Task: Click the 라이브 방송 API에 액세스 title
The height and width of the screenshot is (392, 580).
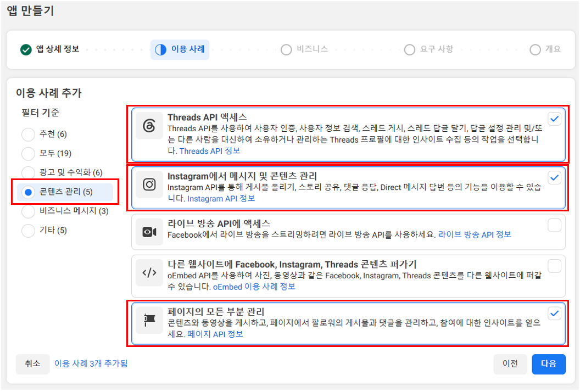Action: [219, 224]
